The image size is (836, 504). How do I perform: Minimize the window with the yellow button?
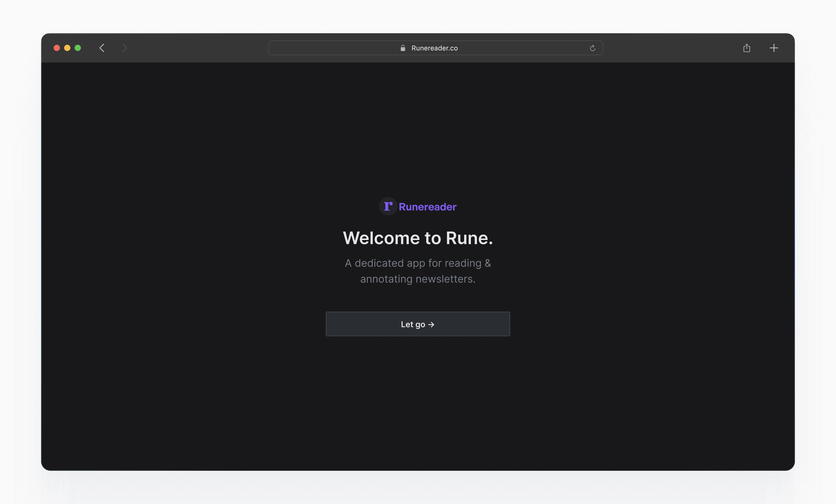click(x=67, y=48)
